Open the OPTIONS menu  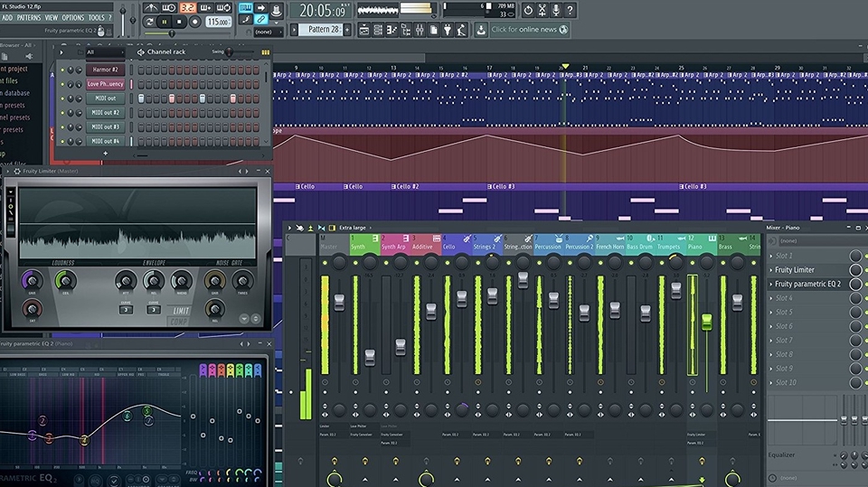point(73,18)
